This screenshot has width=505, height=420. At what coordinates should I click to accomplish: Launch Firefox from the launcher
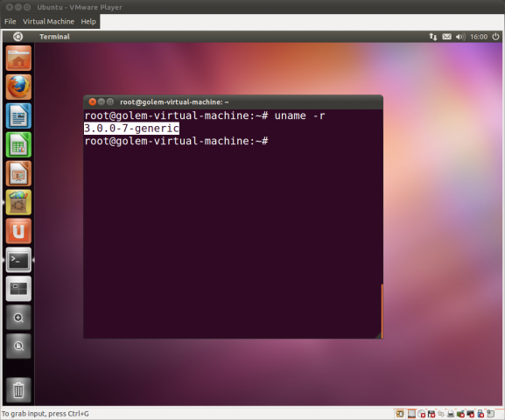click(18, 87)
